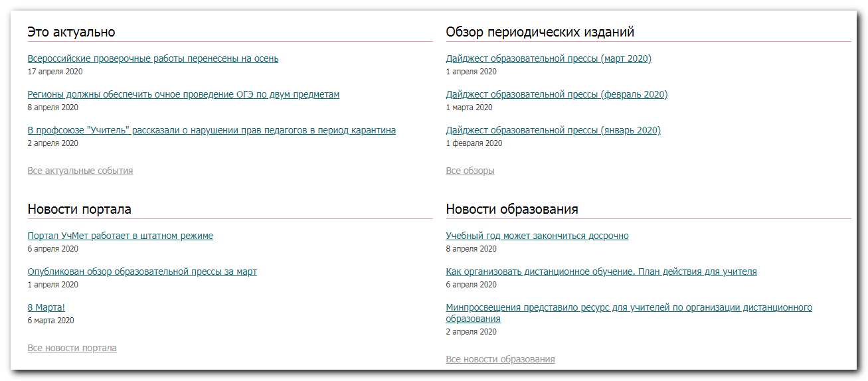
Task: Go to 'Все новости образования'
Action: pyautogui.click(x=500, y=359)
